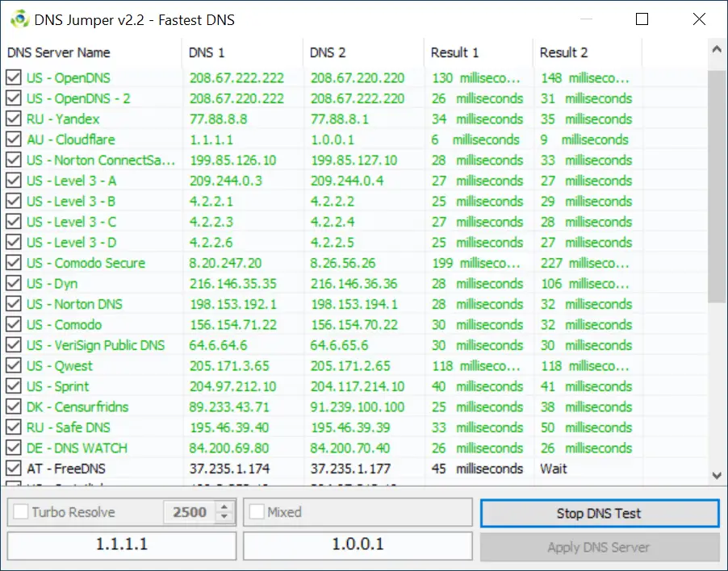This screenshot has height=571, width=728.
Task: Select the US - Comodo server name
Action: (64, 324)
